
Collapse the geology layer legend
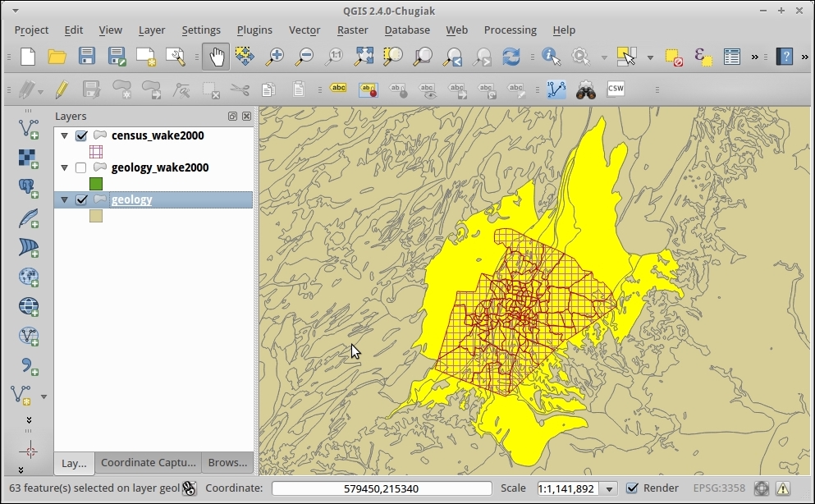click(x=65, y=200)
